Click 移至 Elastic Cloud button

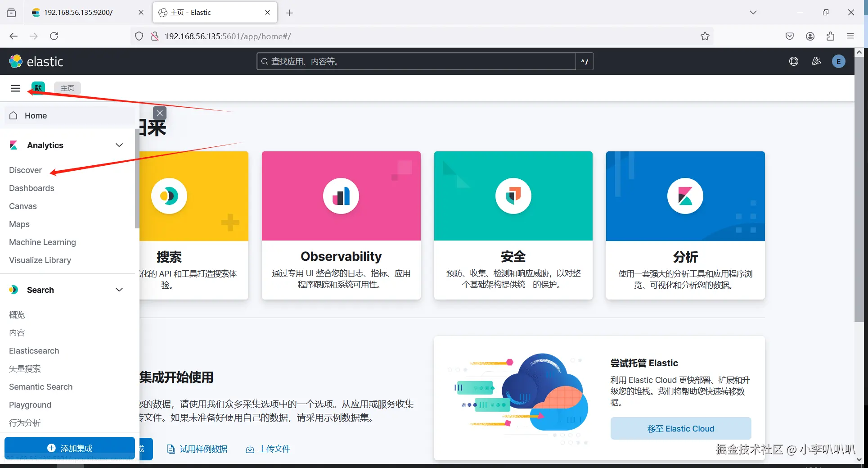tap(681, 428)
